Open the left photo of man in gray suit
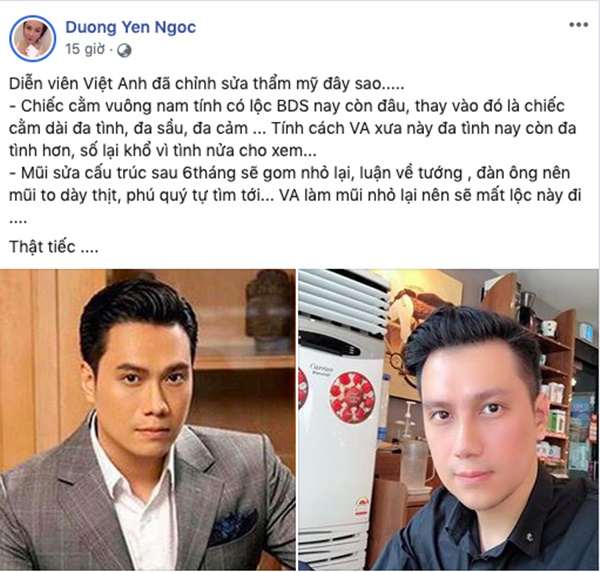 click(148, 419)
